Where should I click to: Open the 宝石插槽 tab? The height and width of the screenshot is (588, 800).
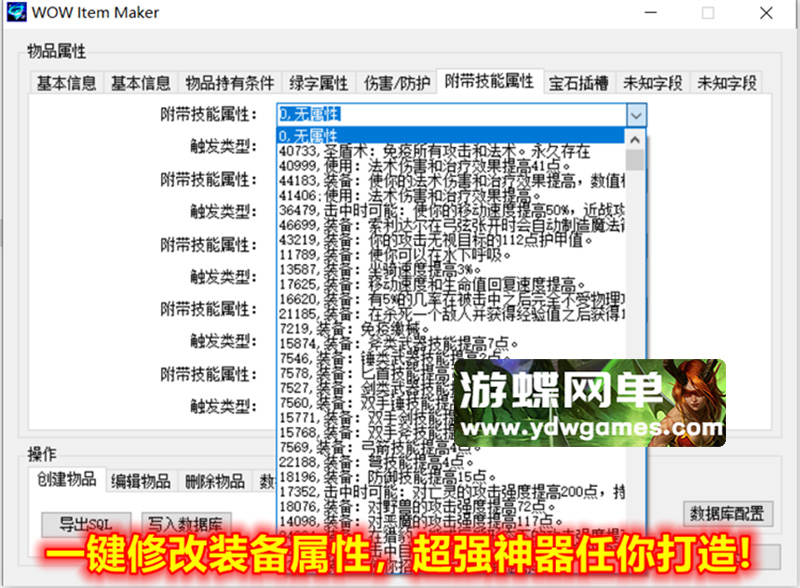coord(579,83)
